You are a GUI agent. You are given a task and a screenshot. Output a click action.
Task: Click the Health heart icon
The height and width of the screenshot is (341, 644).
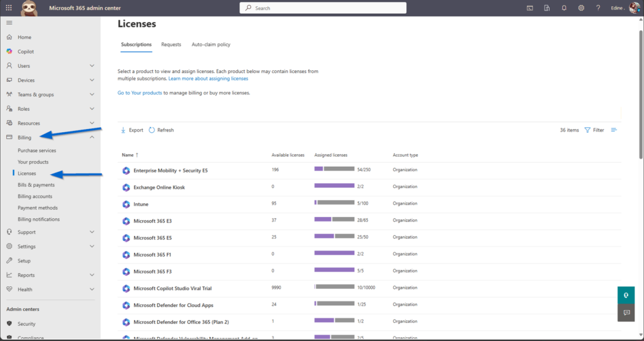point(9,289)
